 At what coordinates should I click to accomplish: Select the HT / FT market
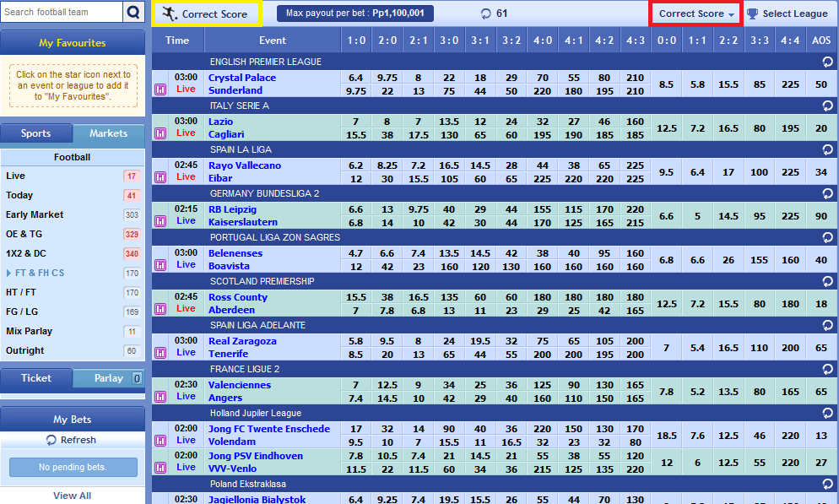pos(73,292)
